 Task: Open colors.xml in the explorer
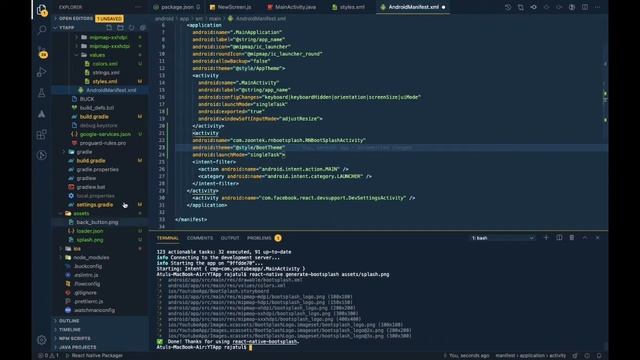tap(104, 64)
